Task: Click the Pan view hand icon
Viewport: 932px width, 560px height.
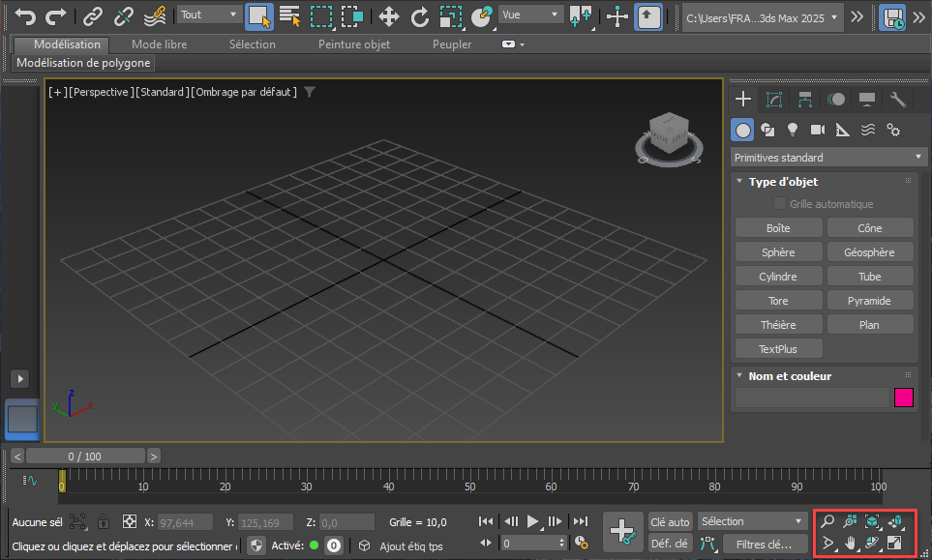Action: [852, 544]
